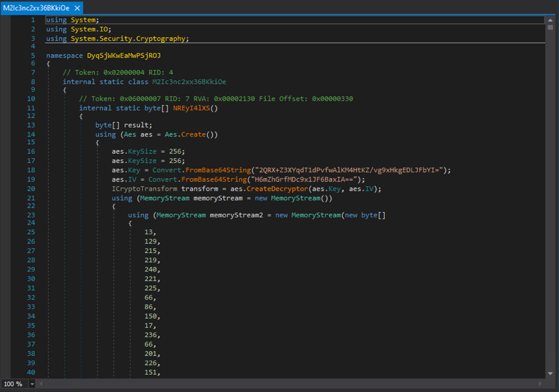This screenshot has height=392, width=559.
Task: Click the byte value 151
Action: 150,372
